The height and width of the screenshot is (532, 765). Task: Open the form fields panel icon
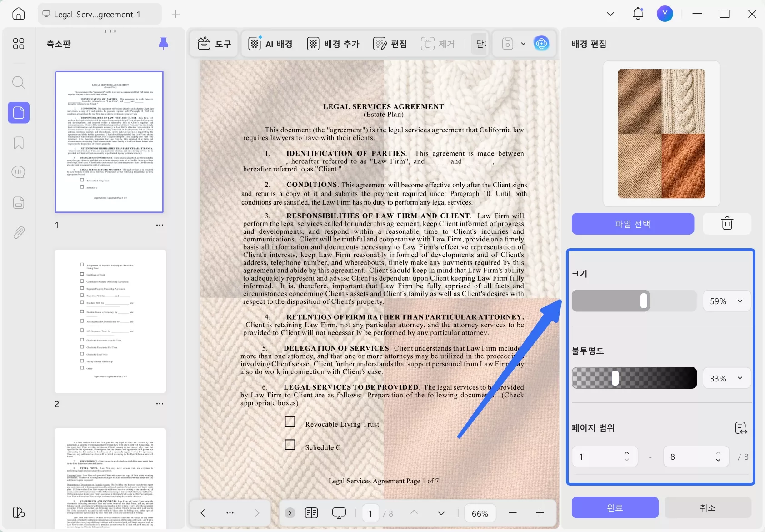(19, 202)
